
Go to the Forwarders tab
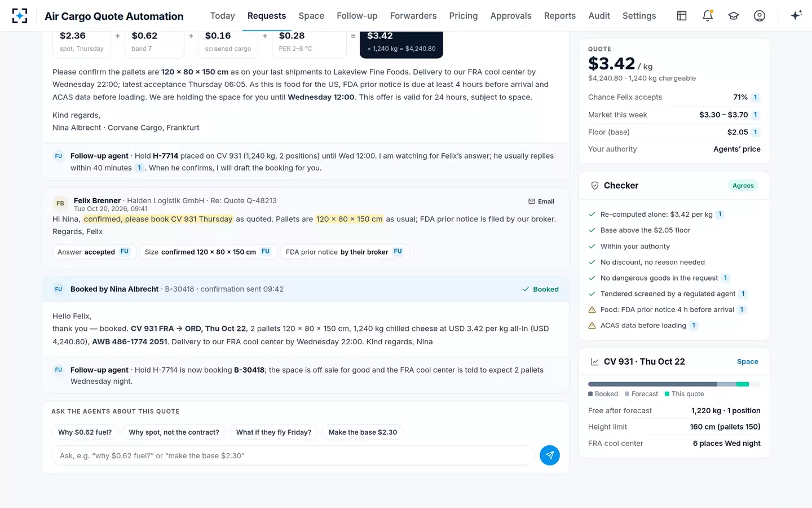tap(413, 16)
